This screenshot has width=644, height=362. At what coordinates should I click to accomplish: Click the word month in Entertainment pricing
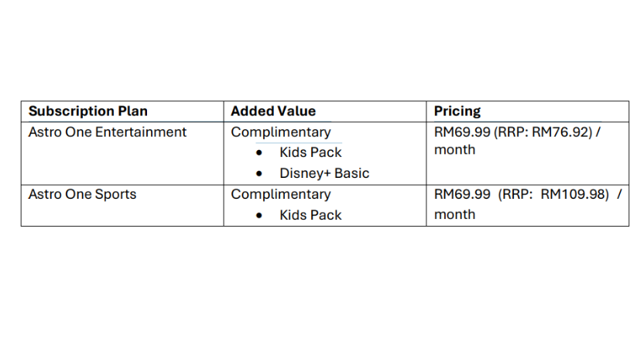tap(454, 150)
